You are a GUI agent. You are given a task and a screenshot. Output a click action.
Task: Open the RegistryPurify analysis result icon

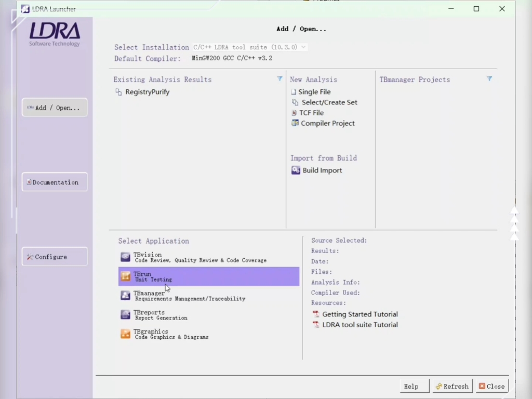pyautogui.click(x=118, y=92)
